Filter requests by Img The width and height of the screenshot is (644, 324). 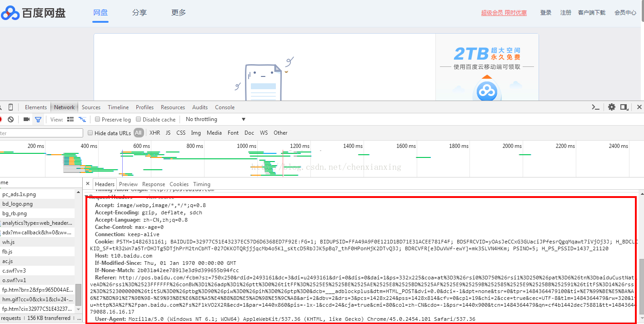pos(196,133)
